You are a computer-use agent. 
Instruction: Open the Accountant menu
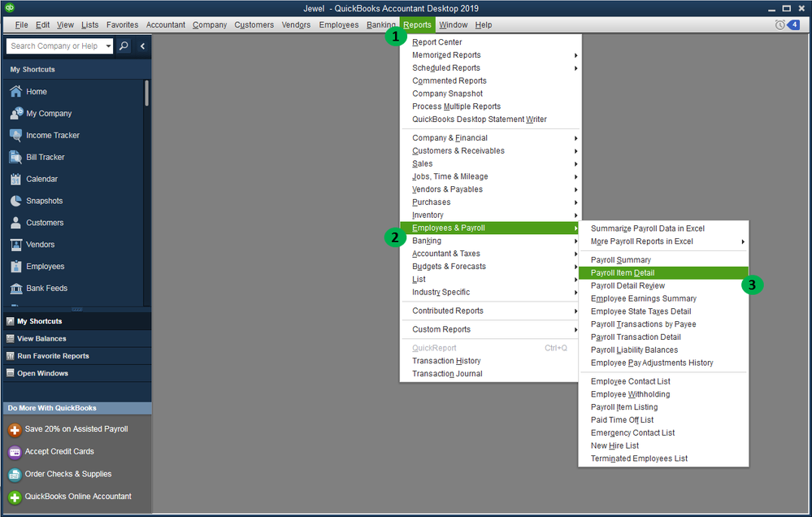click(165, 25)
